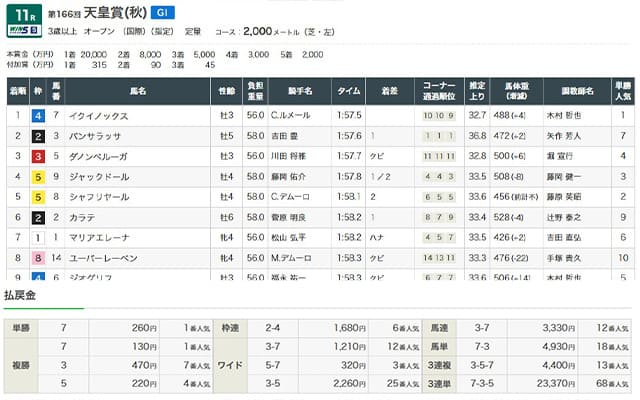Click yellow frame 5 badge for シャフリヤール
This screenshot has width=640, height=400.
pos(38,198)
